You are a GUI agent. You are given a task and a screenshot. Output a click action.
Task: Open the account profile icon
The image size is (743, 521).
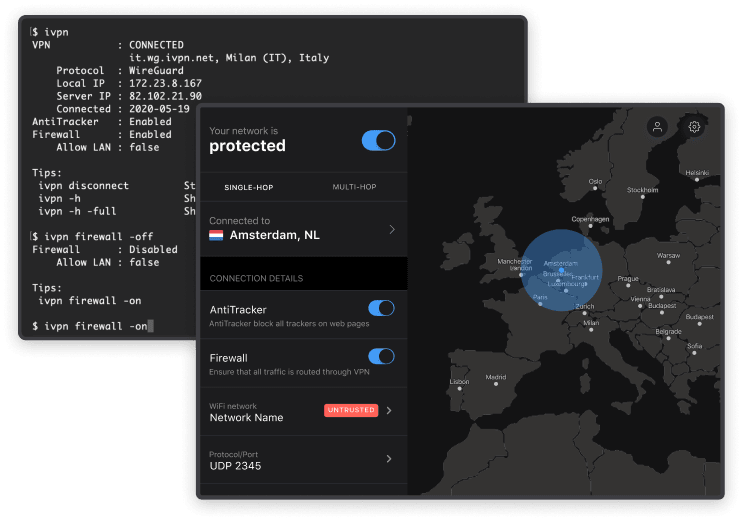point(657,127)
